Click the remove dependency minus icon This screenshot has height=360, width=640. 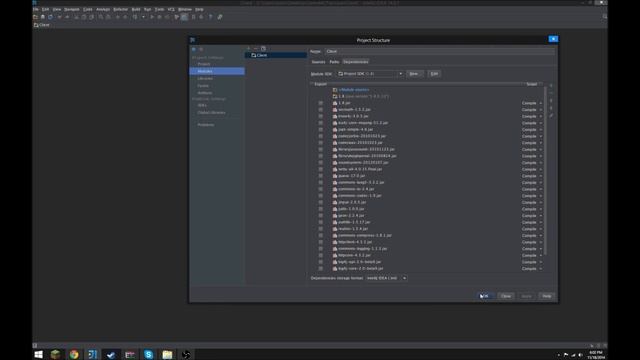pyautogui.click(x=551, y=93)
